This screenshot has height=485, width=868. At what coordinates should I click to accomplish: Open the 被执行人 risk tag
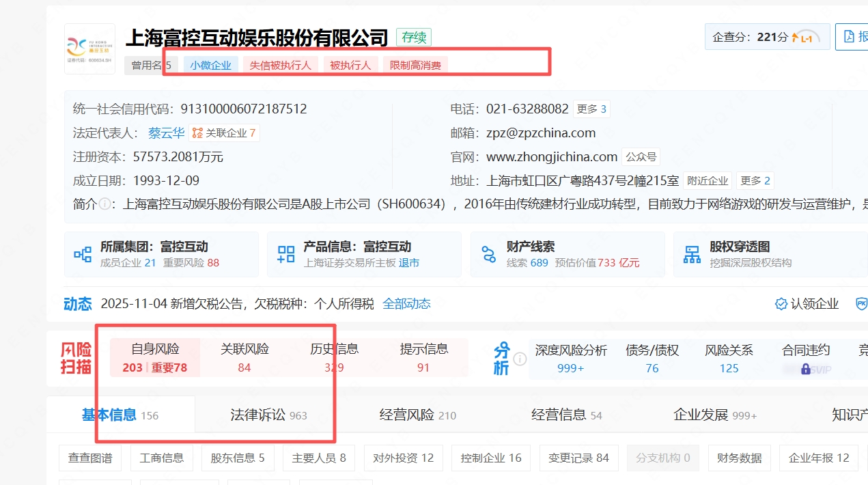350,66
